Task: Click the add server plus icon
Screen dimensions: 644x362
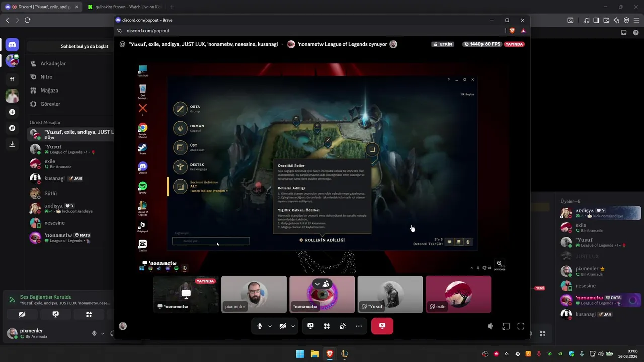Action: (x=12, y=112)
